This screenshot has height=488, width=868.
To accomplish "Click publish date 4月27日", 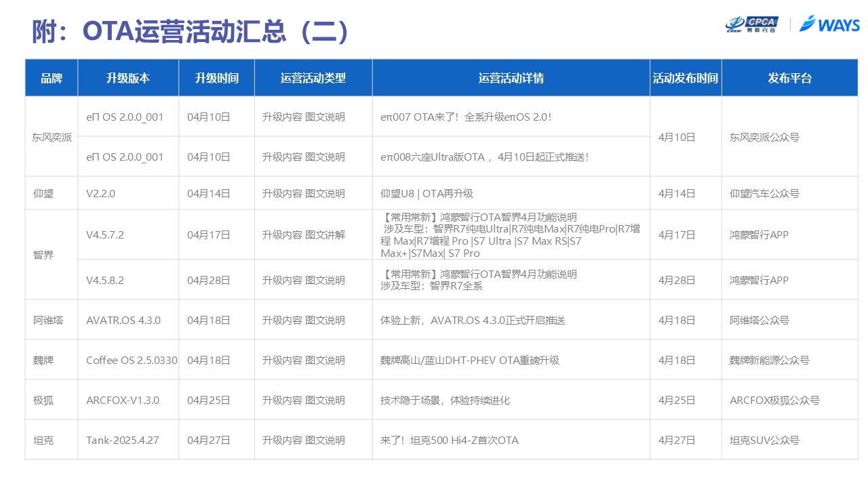I will (677, 440).
